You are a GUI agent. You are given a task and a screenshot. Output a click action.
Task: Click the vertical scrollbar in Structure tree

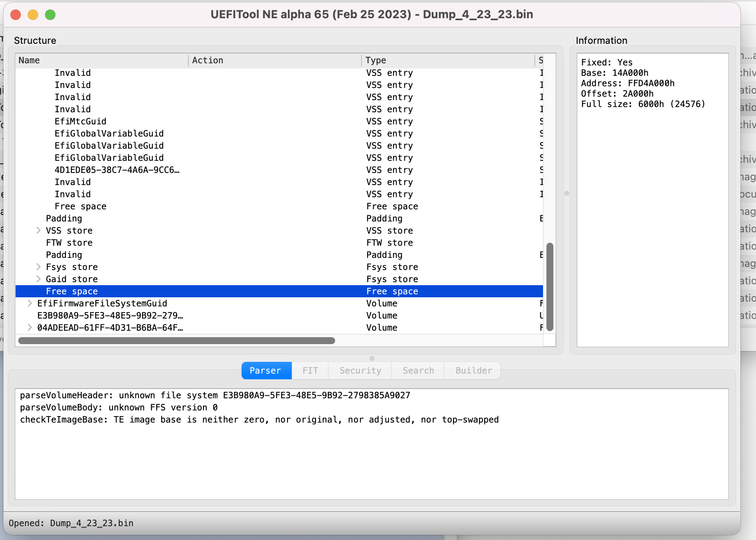550,287
